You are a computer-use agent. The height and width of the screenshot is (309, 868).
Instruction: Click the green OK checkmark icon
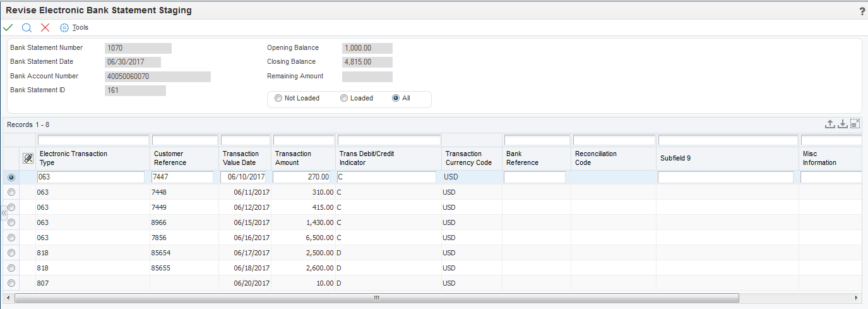coord(8,27)
